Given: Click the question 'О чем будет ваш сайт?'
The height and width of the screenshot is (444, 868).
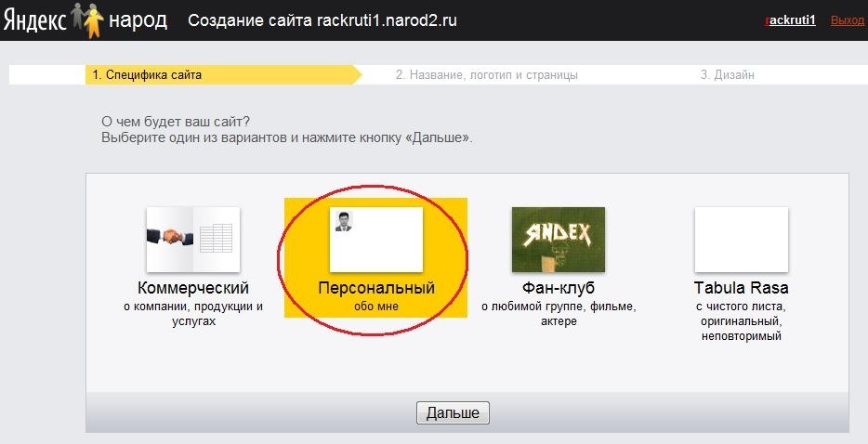Looking at the screenshot, I should (176, 122).
